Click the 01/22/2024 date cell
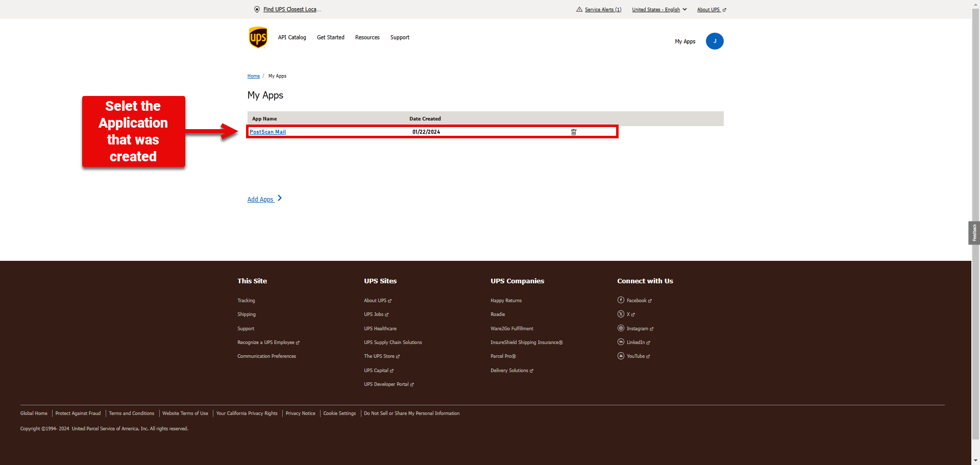The height and width of the screenshot is (465, 980). click(x=426, y=132)
